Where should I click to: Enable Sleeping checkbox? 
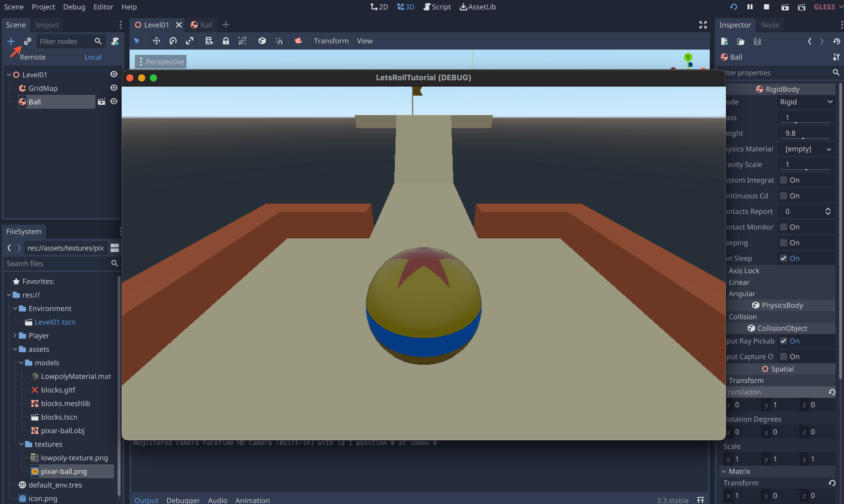[x=783, y=243]
